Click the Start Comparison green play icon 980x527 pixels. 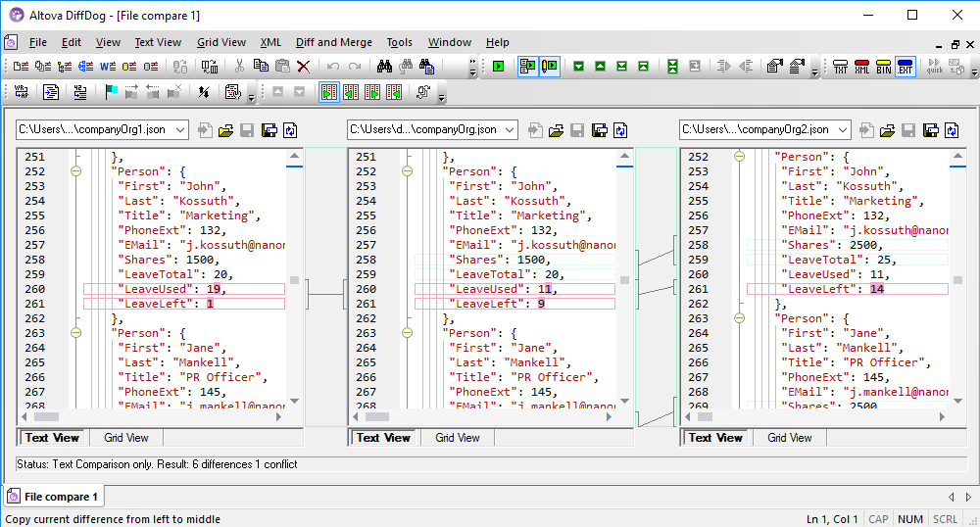499,67
